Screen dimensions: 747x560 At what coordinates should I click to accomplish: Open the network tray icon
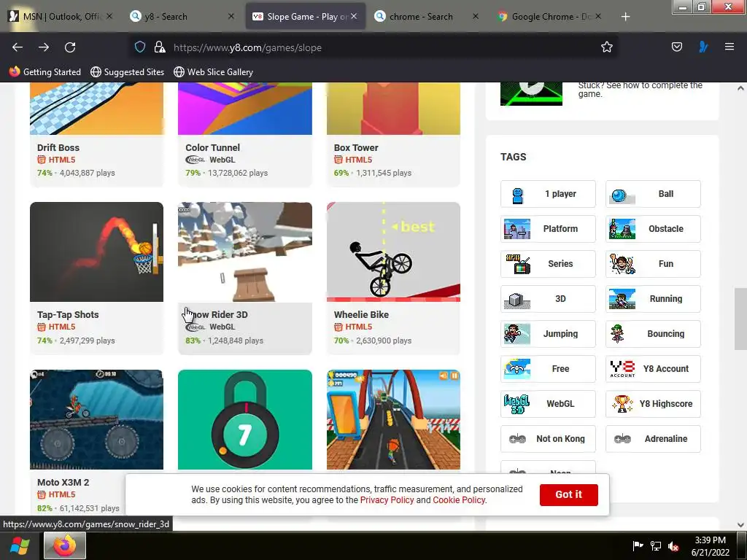point(656,546)
